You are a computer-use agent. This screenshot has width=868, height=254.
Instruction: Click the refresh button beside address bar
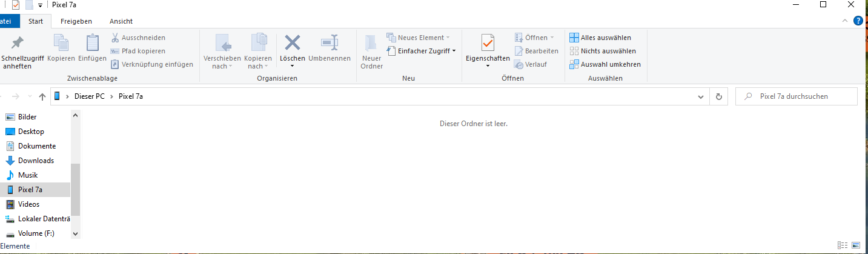[x=718, y=96]
